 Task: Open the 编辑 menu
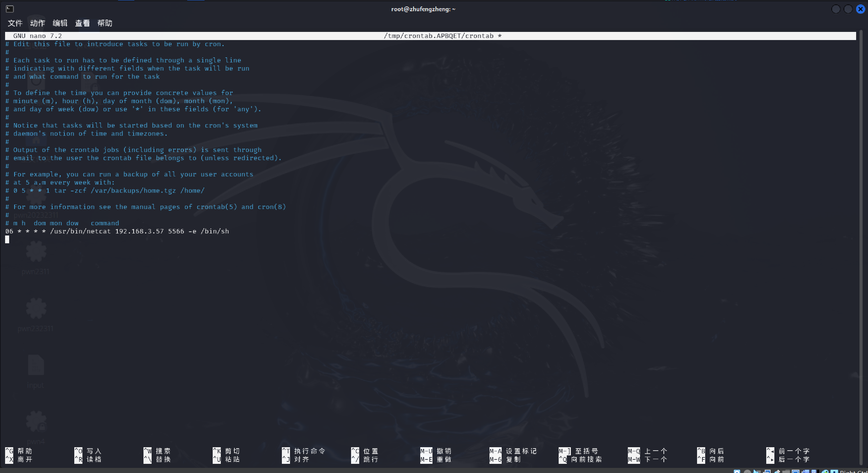60,23
